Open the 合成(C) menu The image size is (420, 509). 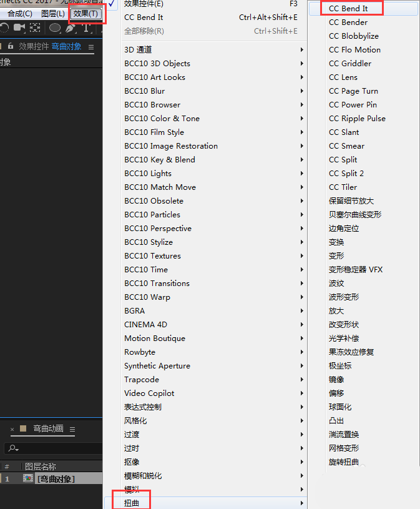(x=20, y=14)
